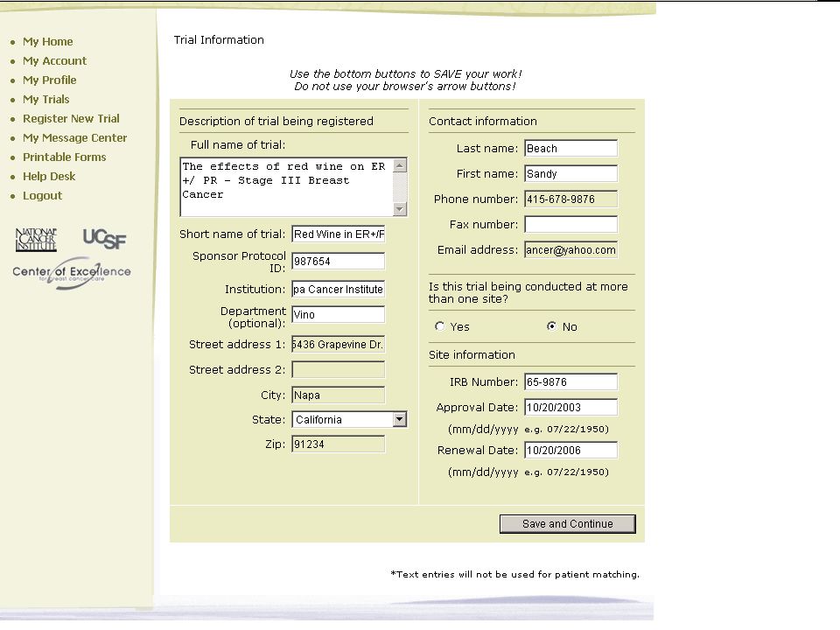The height and width of the screenshot is (630, 840).
Task: Select the No radio button
Action: (552, 326)
